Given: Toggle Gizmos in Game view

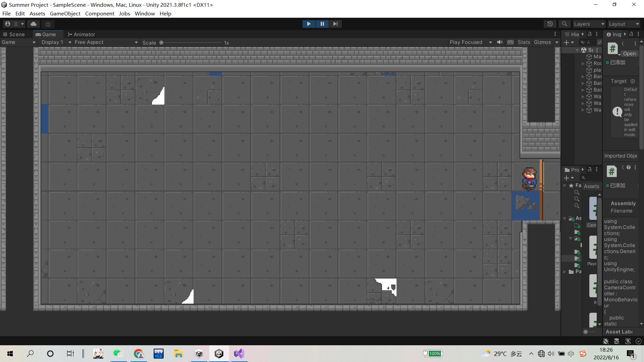Looking at the screenshot, I should pos(542,42).
